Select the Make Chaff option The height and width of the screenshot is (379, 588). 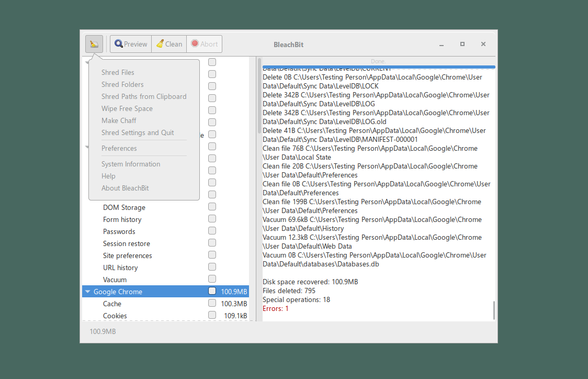tap(119, 120)
